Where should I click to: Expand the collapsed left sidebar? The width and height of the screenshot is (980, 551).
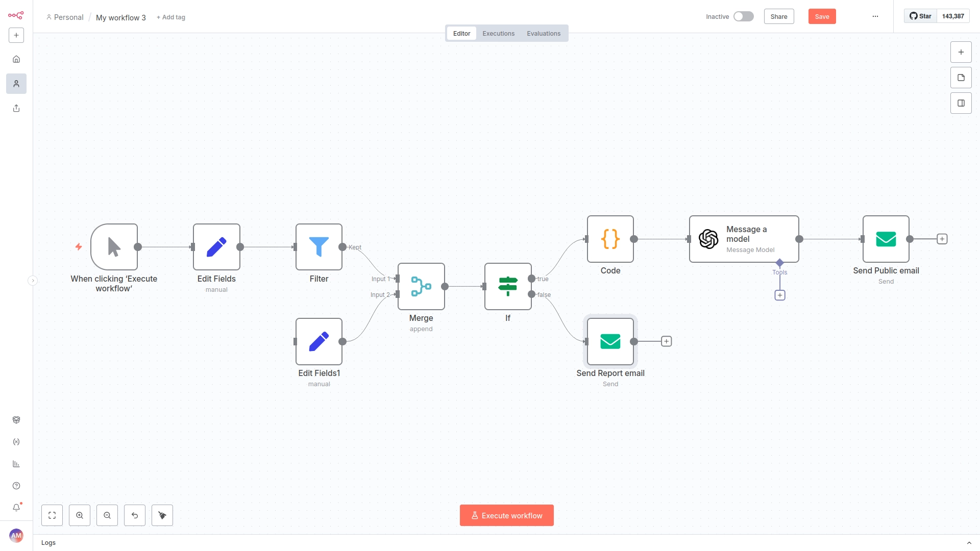(x=33, y=281)
